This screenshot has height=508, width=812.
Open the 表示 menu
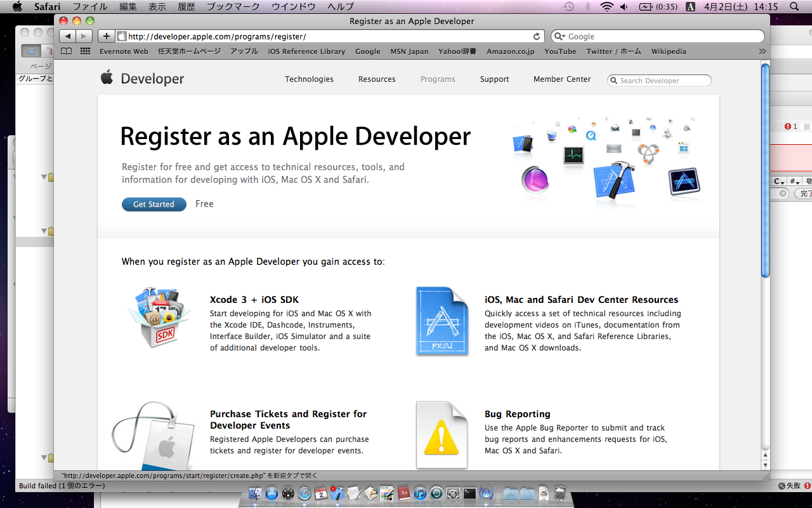click(x=157, y=6)
